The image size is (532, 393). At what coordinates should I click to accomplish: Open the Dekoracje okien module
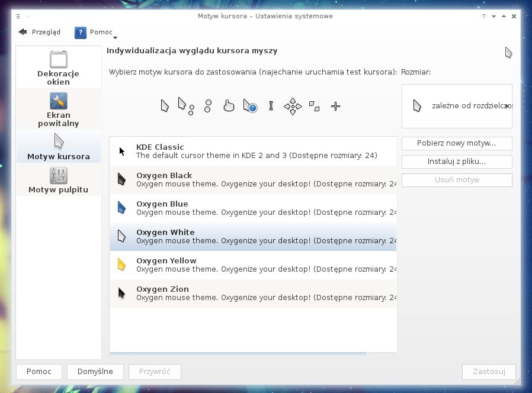(59, 67)
